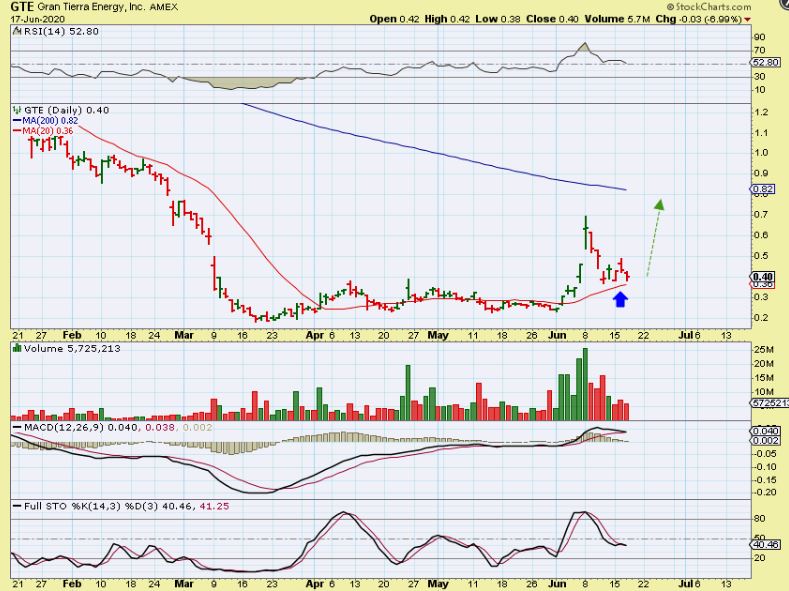The width and height of the screenshot is (789, 591).
Task: Click the GTE (Daily) 0.40 legend label
Action: (66, 110)
